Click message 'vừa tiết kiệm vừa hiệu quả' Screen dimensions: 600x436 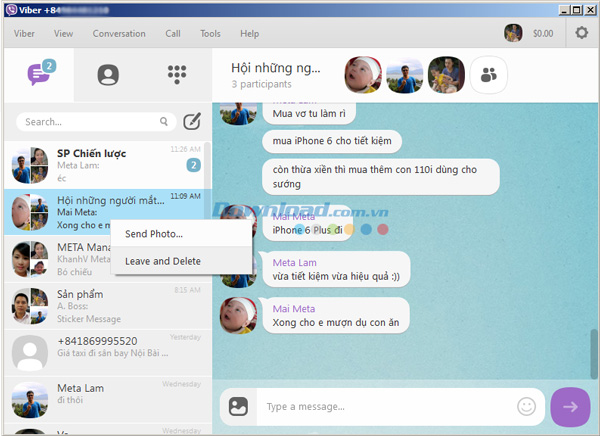point(336,269)
